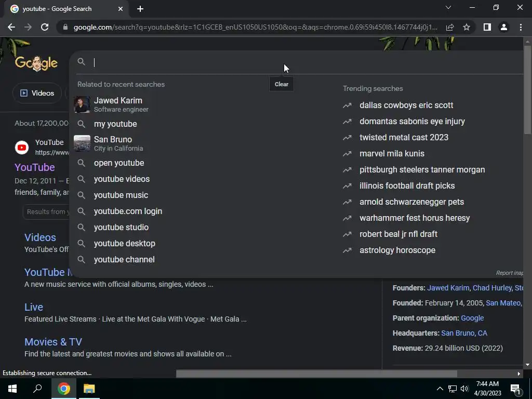
Task: Open the Chrome side panel icon
Action: (x=487, y=27)
